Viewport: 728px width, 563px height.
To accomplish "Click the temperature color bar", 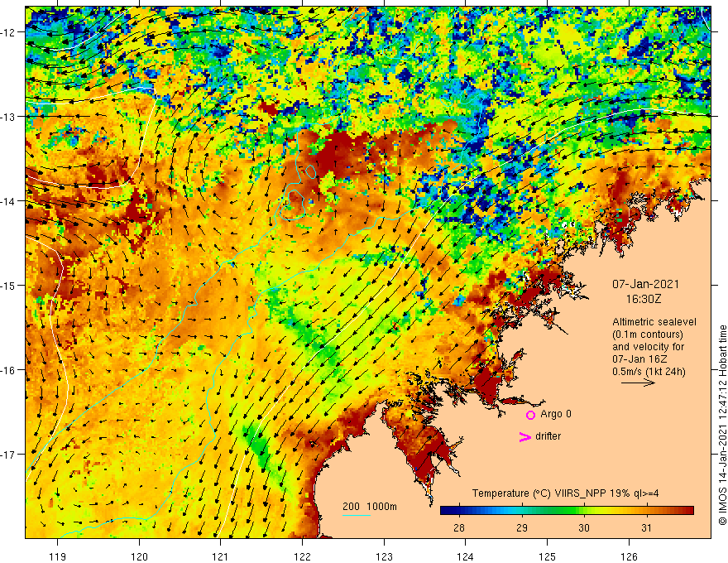I will click(x=567, y=511).
